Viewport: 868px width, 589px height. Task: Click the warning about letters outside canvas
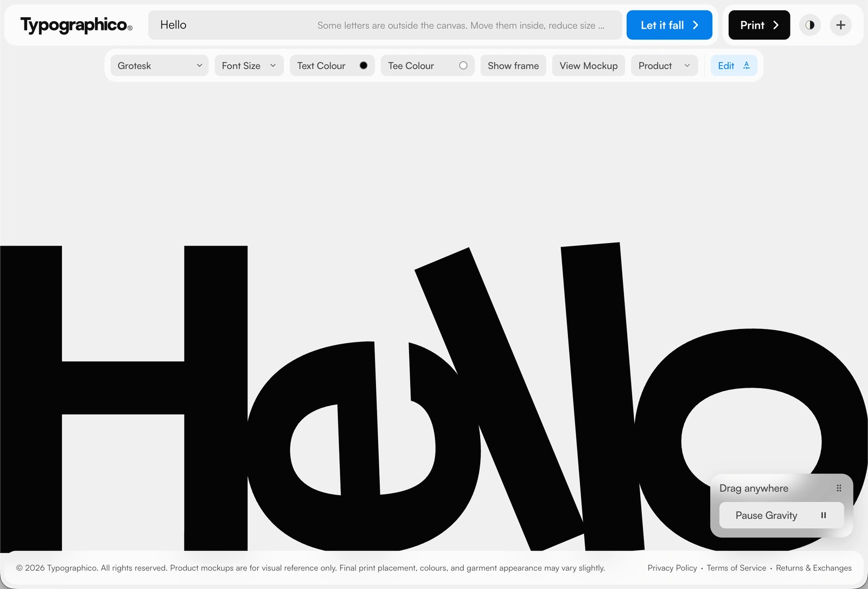[x=461, y=26]
